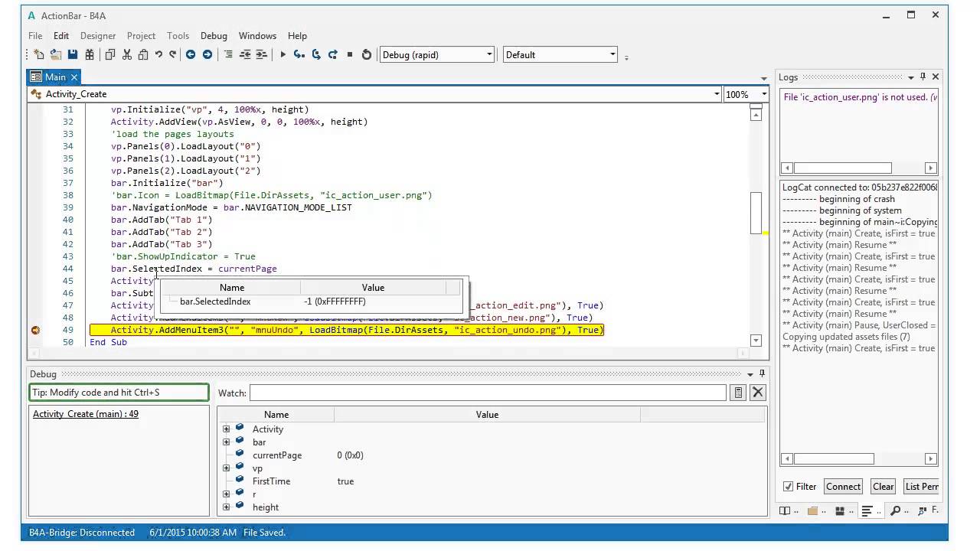Click the FirstTime variable row

coord(492,481)
